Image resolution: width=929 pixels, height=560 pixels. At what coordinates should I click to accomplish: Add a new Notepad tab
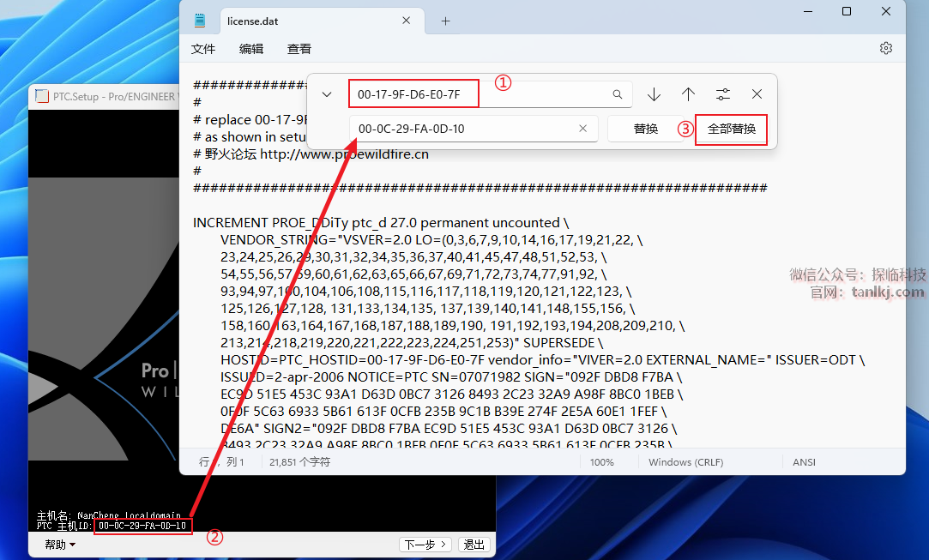pyautogui.click(x=445, y=21)
